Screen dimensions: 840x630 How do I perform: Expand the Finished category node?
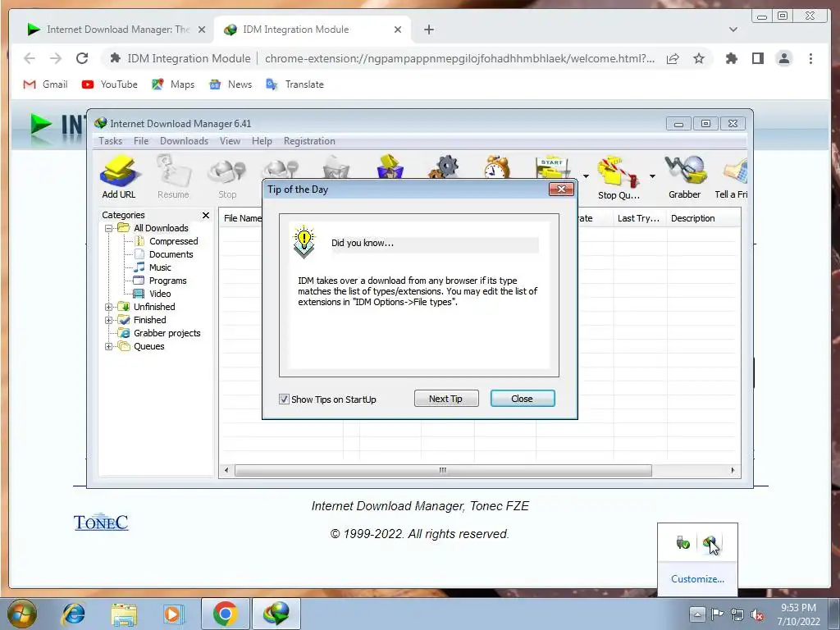click(109, 321)
